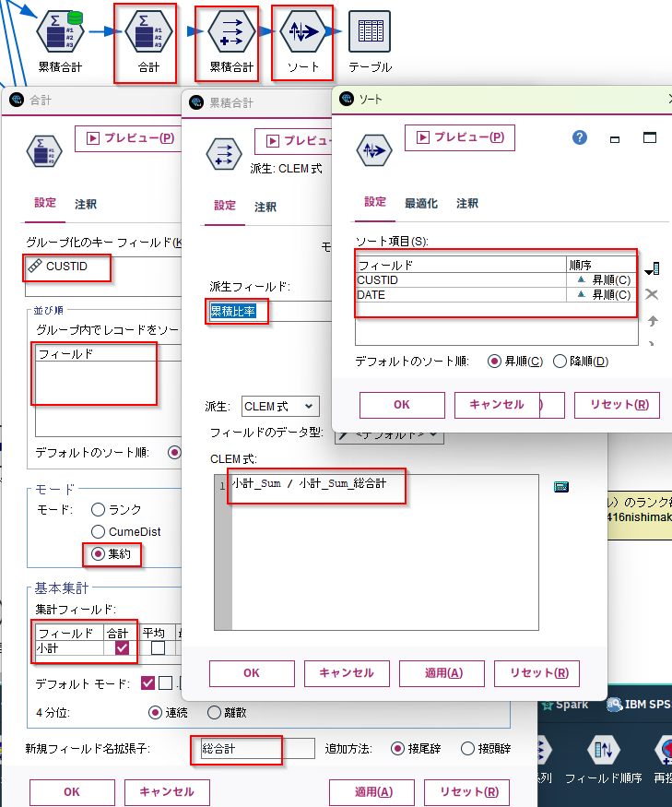Toggle 平均 checkbox for 小計 field

pos(158,647)
